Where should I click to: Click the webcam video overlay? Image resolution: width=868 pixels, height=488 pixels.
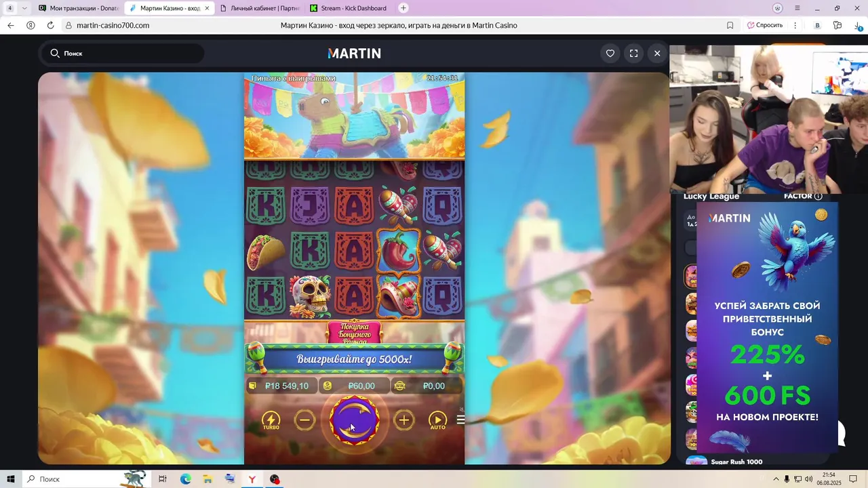tap(768, 119)
